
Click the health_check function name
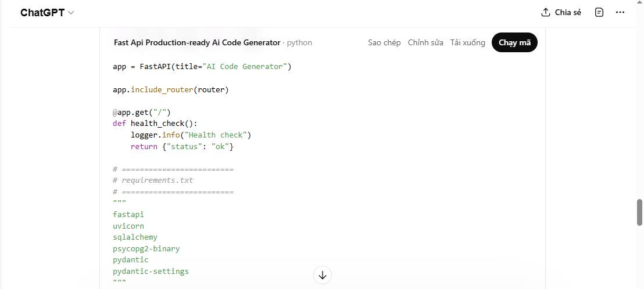tap(162, 123)
